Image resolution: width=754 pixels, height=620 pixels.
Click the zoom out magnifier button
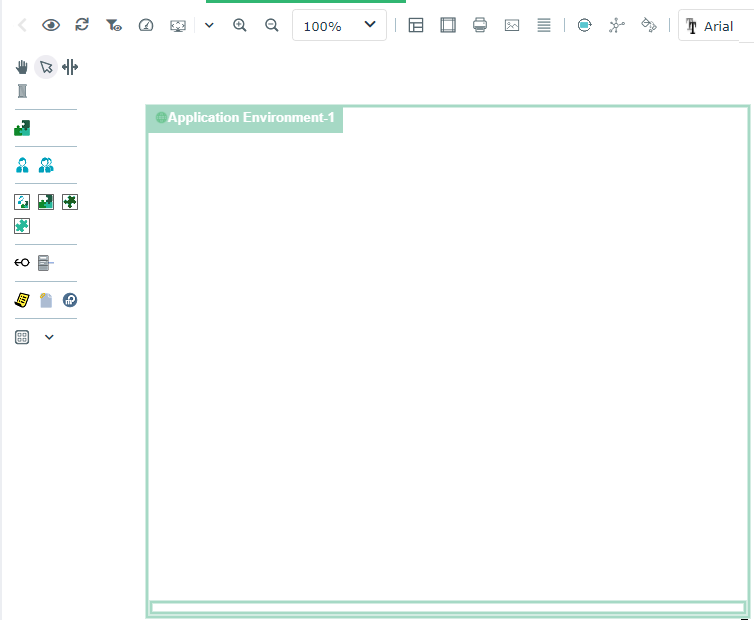[271, 25]
